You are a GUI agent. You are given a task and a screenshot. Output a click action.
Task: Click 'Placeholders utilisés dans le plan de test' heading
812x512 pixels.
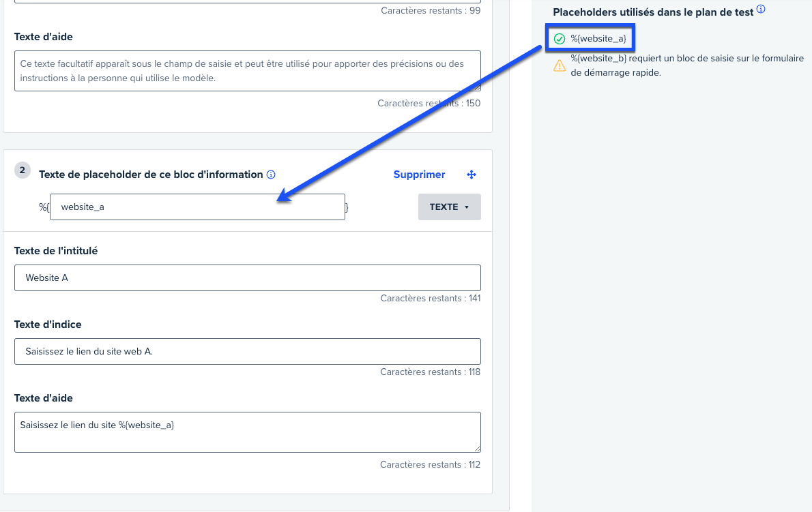[653, 12]
